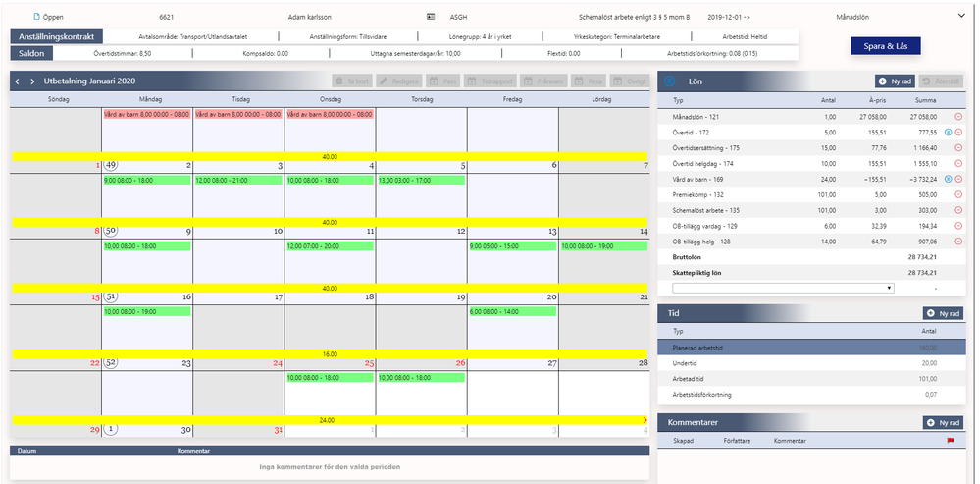Select the green 12,00 08:00 - 21:00 shift
Screen dimensions: 980x484
pyautogui.click(x=238, y=180)
